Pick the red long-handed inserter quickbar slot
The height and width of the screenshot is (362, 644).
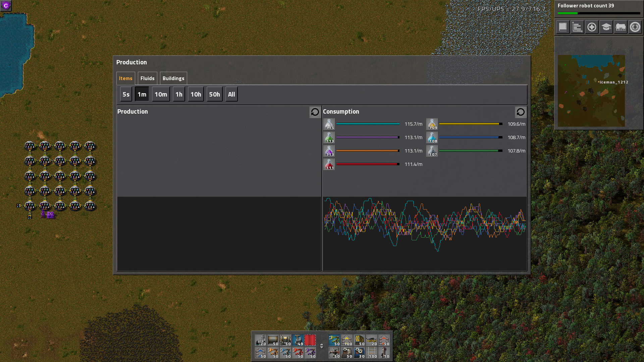coord(298,353)
